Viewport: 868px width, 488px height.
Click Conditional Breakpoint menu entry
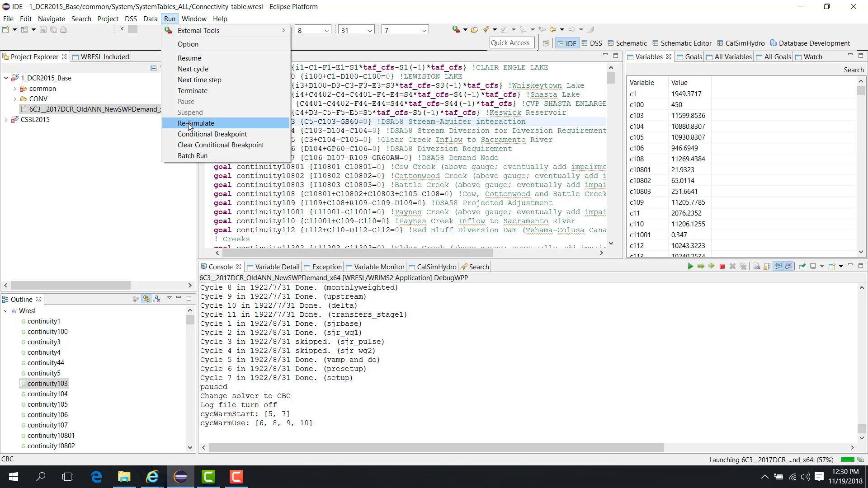click(x=226, y=134)
